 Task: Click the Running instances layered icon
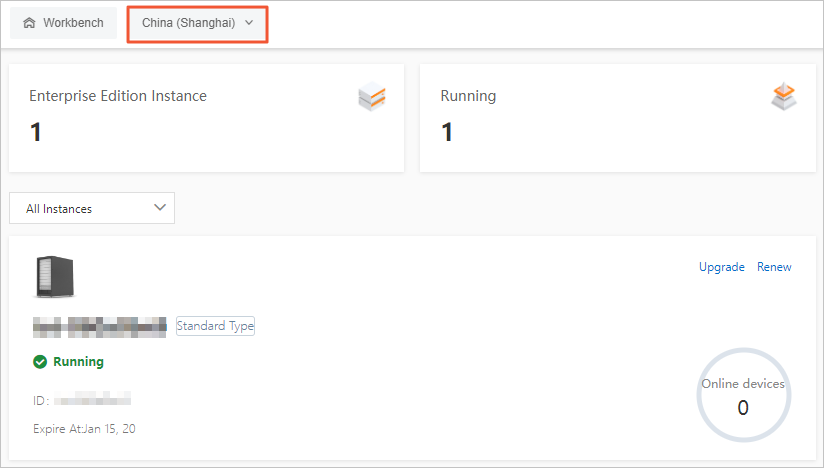(x=784, y=96)
